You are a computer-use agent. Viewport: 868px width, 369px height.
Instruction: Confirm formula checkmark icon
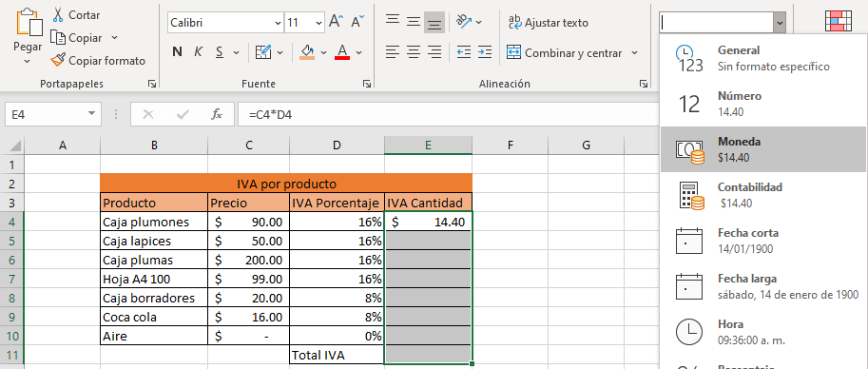[183, 115]
